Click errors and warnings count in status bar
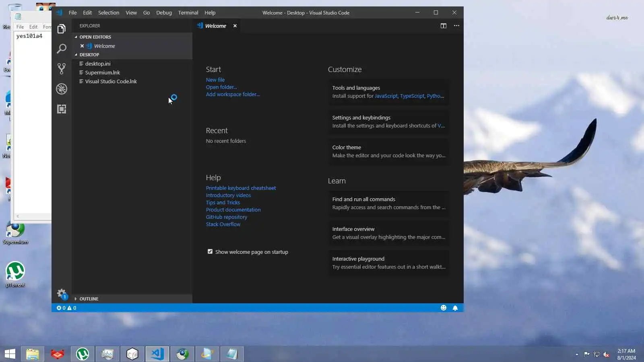Viewport: 644px width, 362px height. tap(66, 308)
